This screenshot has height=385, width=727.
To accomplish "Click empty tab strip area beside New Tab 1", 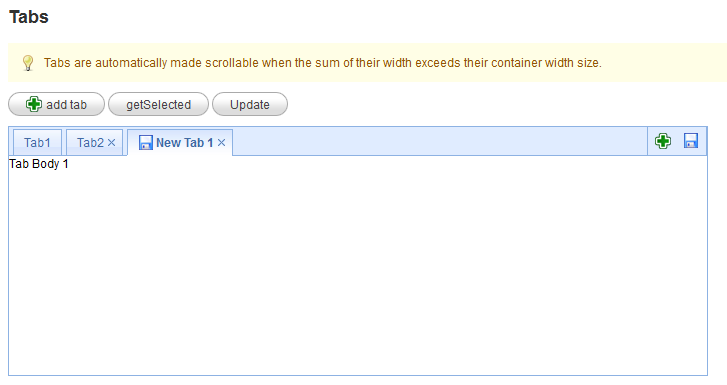I will [440, 141].
